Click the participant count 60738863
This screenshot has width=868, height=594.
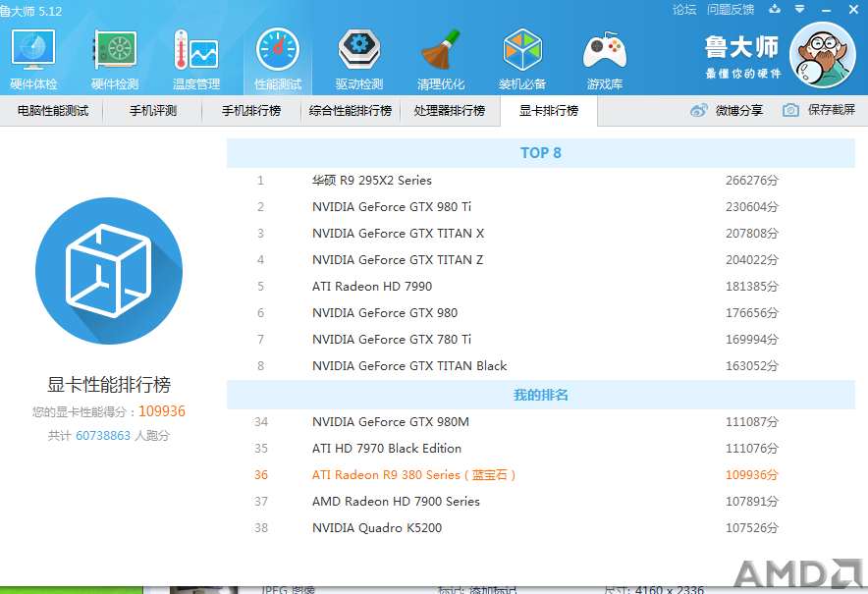coord(103,436)
